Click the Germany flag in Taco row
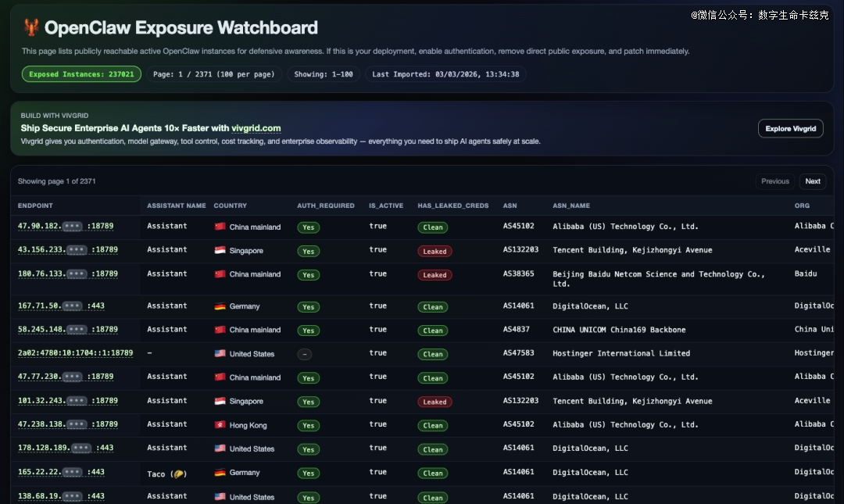This screenshot has width=844, height=504. tap(220, 473)
